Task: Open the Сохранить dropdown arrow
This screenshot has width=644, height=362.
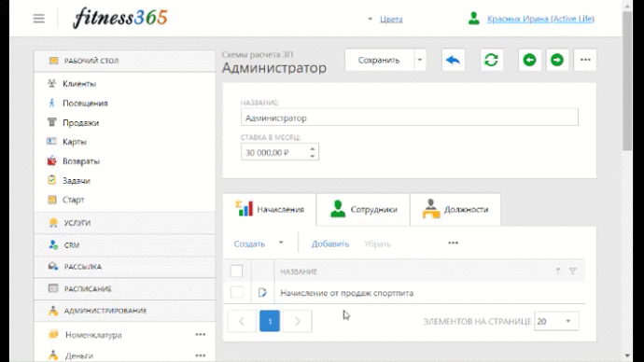Action: tap(420, 60)
